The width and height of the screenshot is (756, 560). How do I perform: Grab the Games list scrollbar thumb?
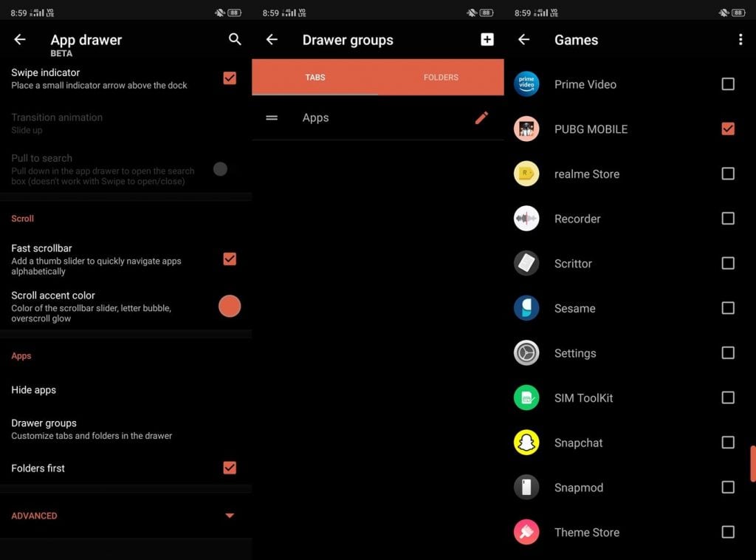753,463
